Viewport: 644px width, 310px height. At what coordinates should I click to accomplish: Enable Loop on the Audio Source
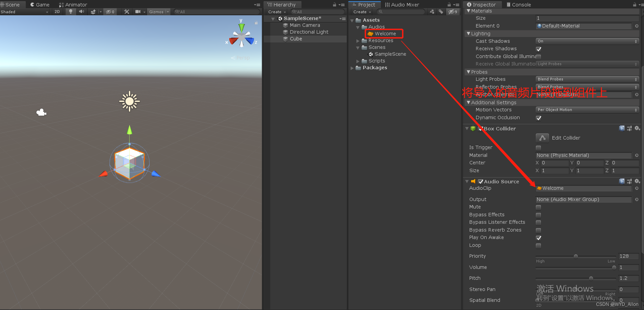tap(538, 245)
